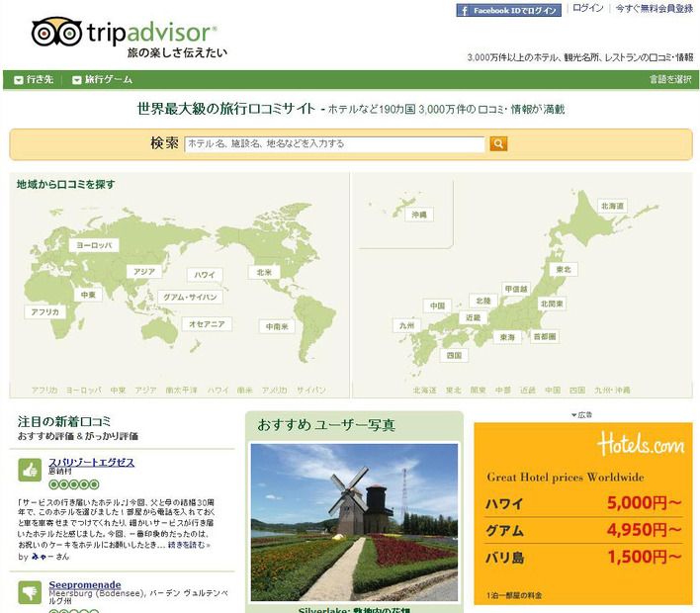Click green rating circles under 恩納村
Viewport: 700px width, 613px height.
click(x=68, y=484)
